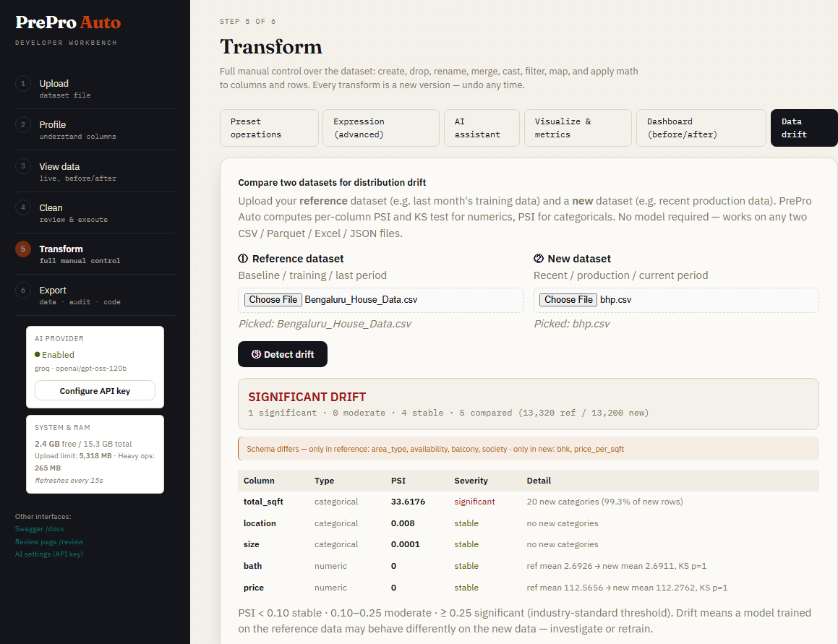Click the PrePro Auto logo
Screen dimensions: 838x644
click(68, 22)
